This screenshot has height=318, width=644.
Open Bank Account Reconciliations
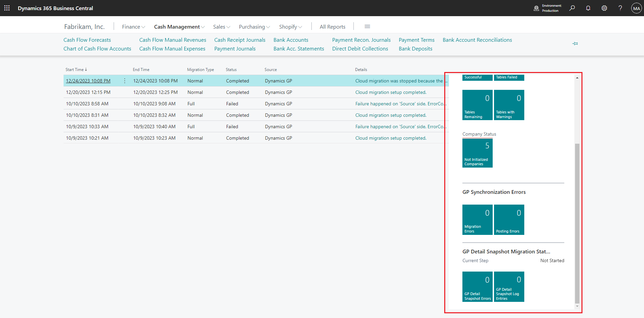477,40
